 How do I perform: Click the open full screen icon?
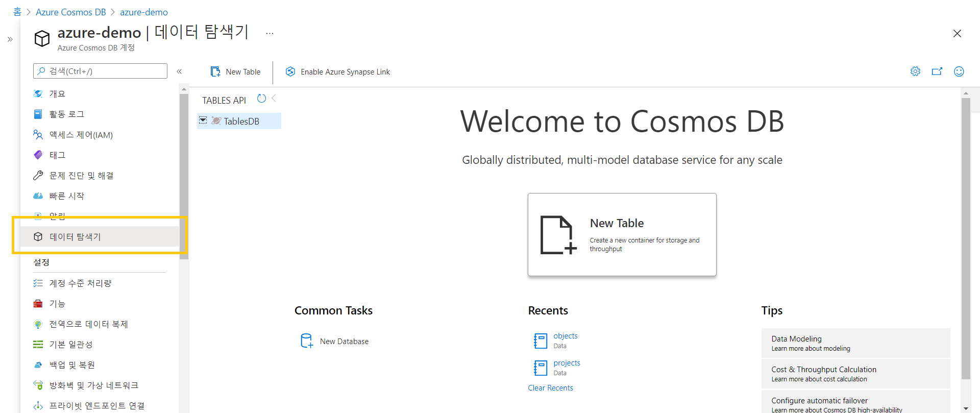click(937, 71)
